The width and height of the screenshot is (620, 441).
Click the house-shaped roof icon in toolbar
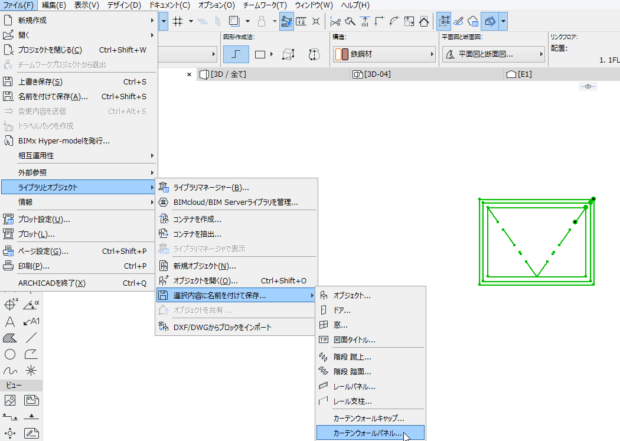(x=424, y=21)
